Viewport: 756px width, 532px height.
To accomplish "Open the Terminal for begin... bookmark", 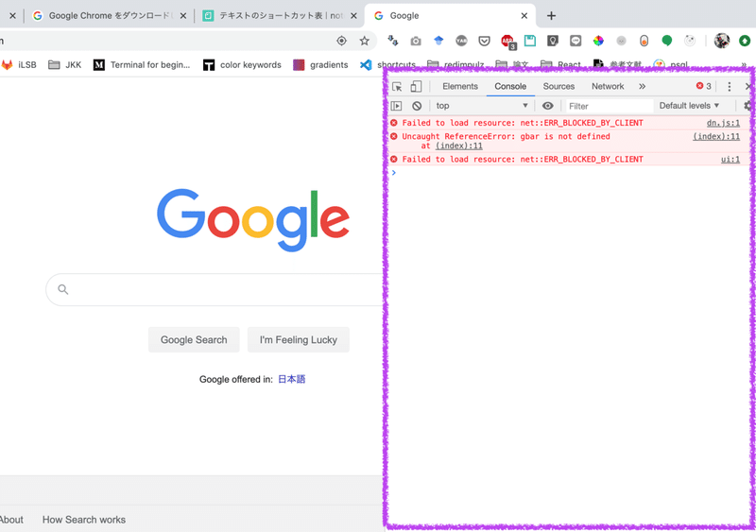I will (x=142, y=64).
